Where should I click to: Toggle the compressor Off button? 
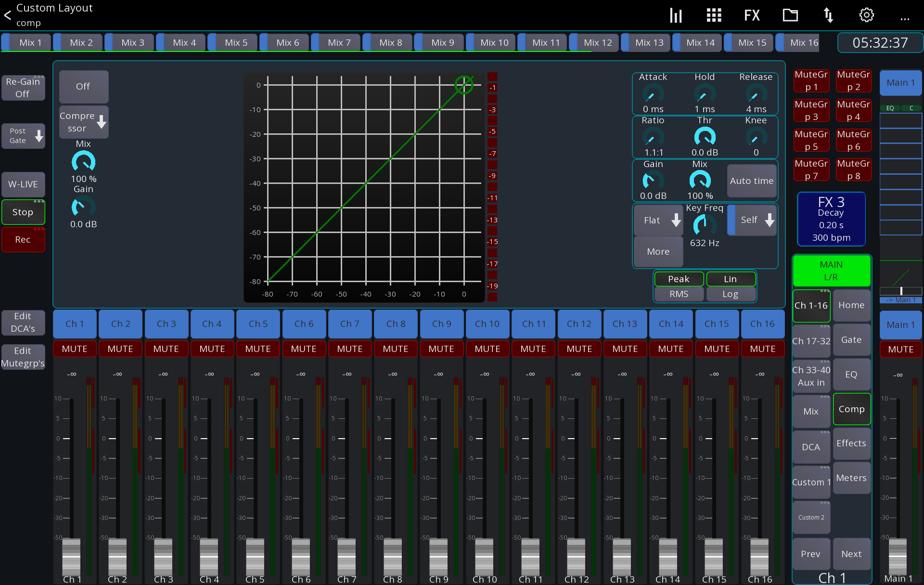(84, 87)
